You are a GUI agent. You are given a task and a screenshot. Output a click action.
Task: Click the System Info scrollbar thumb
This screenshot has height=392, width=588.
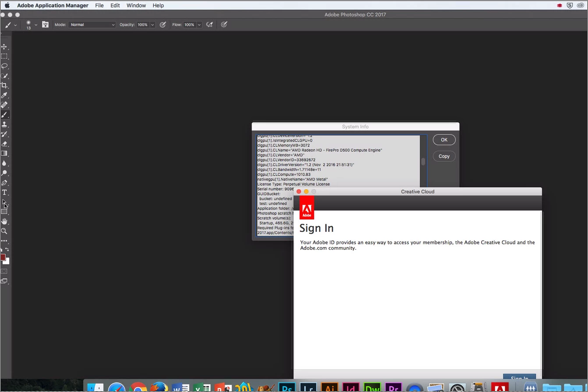pyautogui.click(x=423, y=162)
